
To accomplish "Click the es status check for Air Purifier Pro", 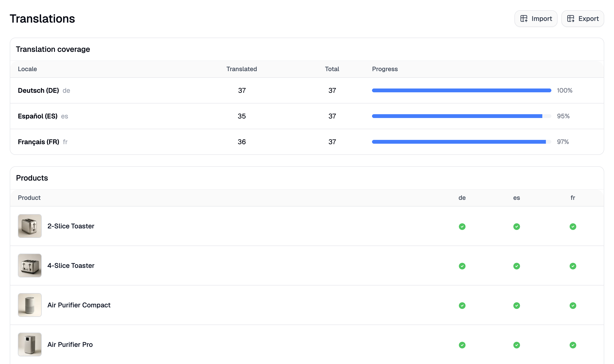I will [517, 345].
